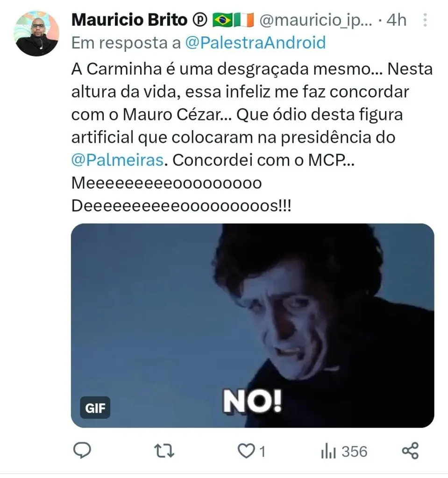Like the tweet with the heart icon
This screenshot has width=448, height=478.
(x=245, y=451)
